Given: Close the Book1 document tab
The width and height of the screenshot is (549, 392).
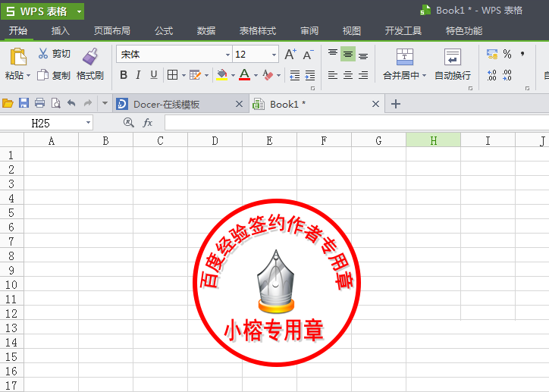Looking at the screenshot, I should tap(375, 104).
